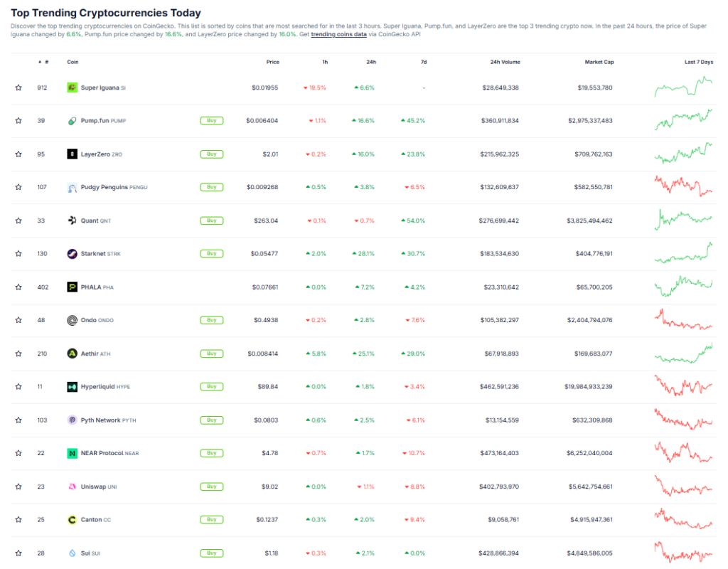The width and height of the screenshot is (728, 569).
Task: Sort by the 1h change column header
Action: [x=325, y=62]
